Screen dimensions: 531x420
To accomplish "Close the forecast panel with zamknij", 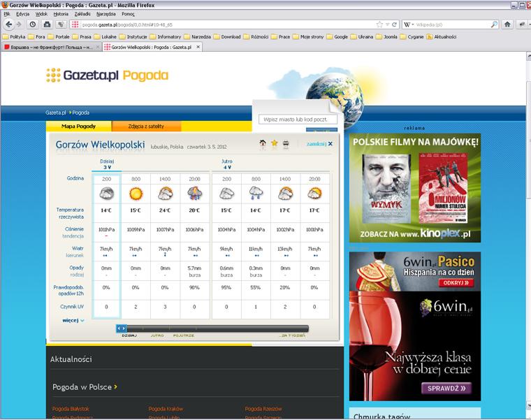I will [320, 144].
